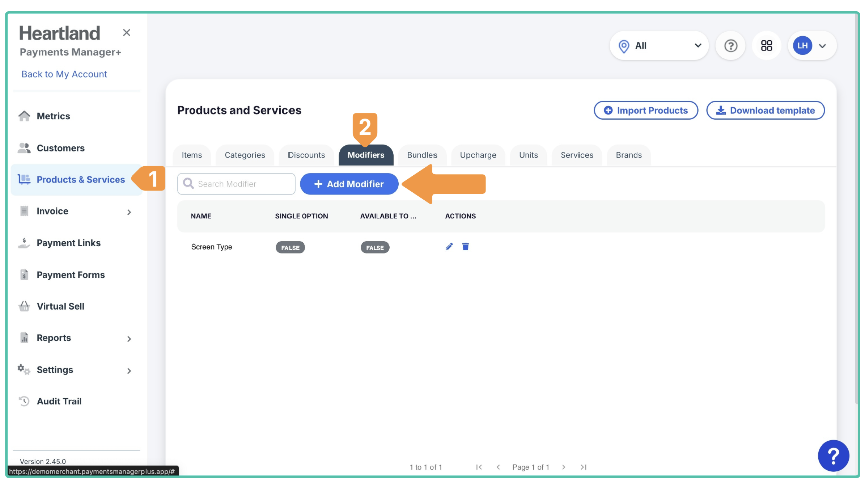Go to first page in pagination
Screen dimensions: 868x487
pyautogui.click(x=479, y=467)
